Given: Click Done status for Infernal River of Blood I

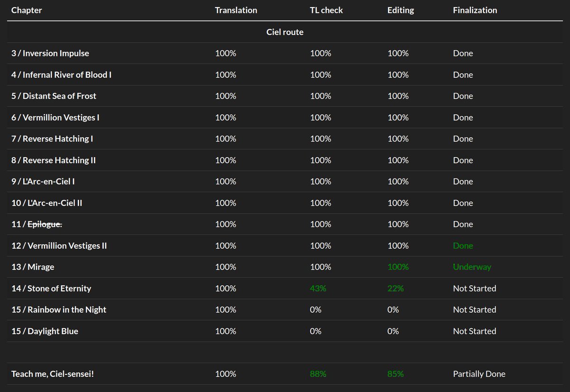Looking at the screenshot, I should [463, 75].
